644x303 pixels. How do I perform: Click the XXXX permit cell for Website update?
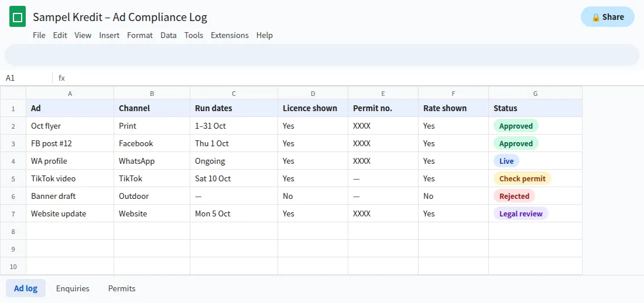pyautogui.click(x=383, y=214)
